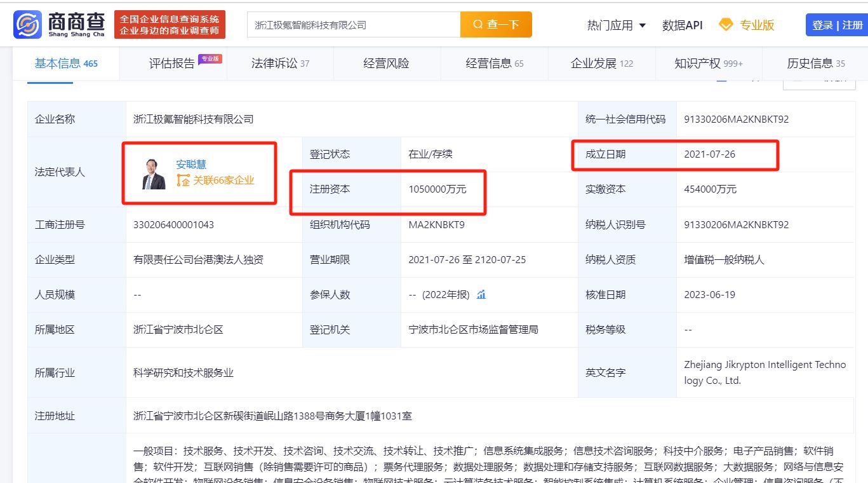Image resolution: width=868 pixels, height=483 pixels.
Task: Open the 评估报告 tab
Action: [x=172, y=63]
